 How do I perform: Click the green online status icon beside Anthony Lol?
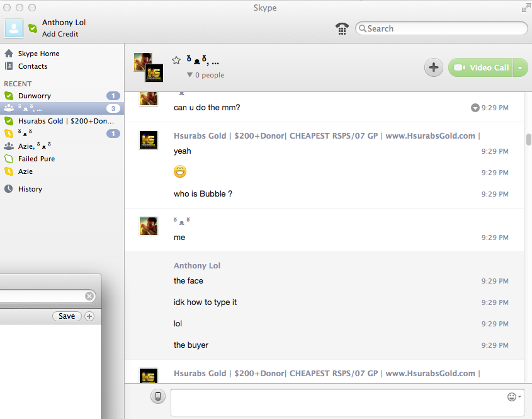pyautogui.click(x=33, y=28)
